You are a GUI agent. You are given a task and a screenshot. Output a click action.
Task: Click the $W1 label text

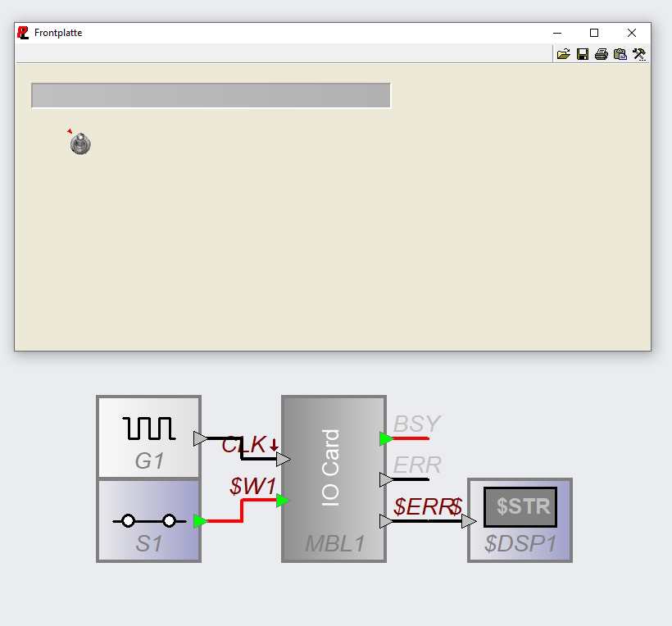point(252,486)
